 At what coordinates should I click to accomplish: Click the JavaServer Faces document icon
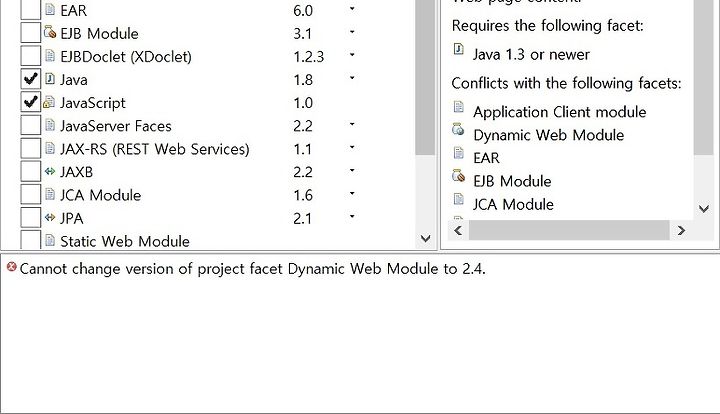point(50,125)
